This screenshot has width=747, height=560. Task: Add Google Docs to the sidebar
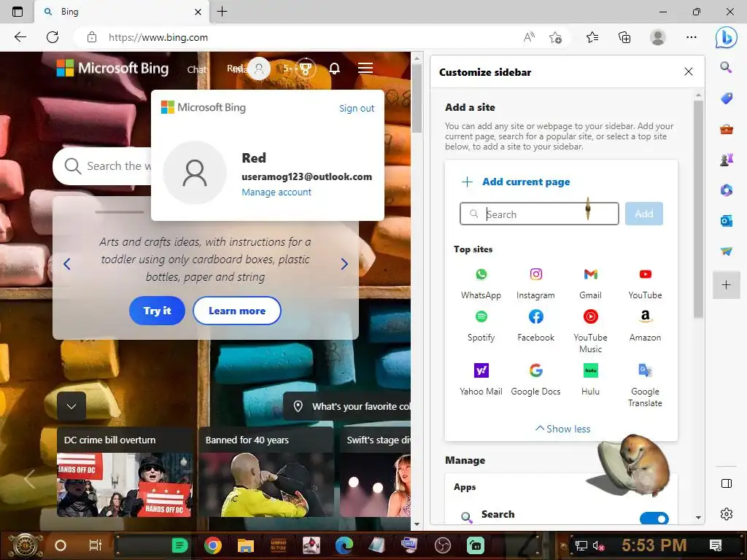535,379
